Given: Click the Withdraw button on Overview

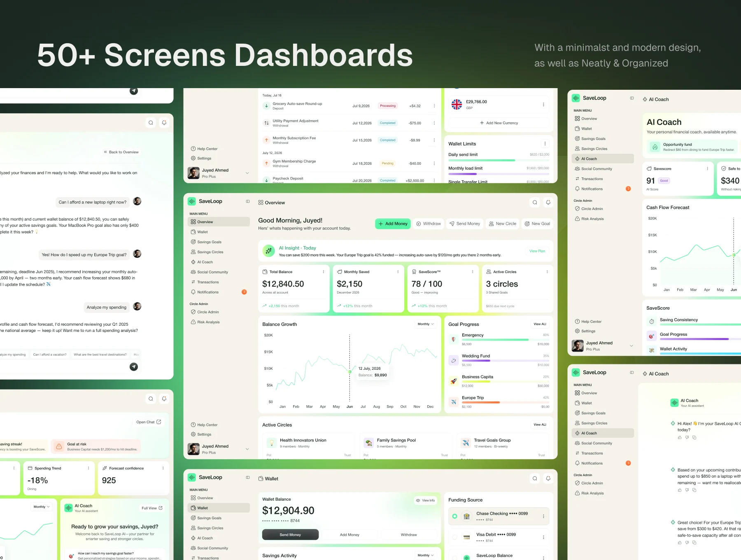Looking at the screenshot, I should [x=428, y=224].
